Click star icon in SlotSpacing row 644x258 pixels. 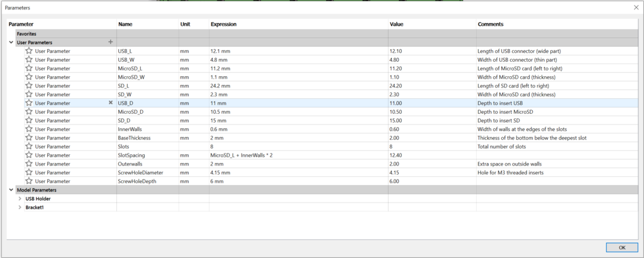(x=29, y=155)
